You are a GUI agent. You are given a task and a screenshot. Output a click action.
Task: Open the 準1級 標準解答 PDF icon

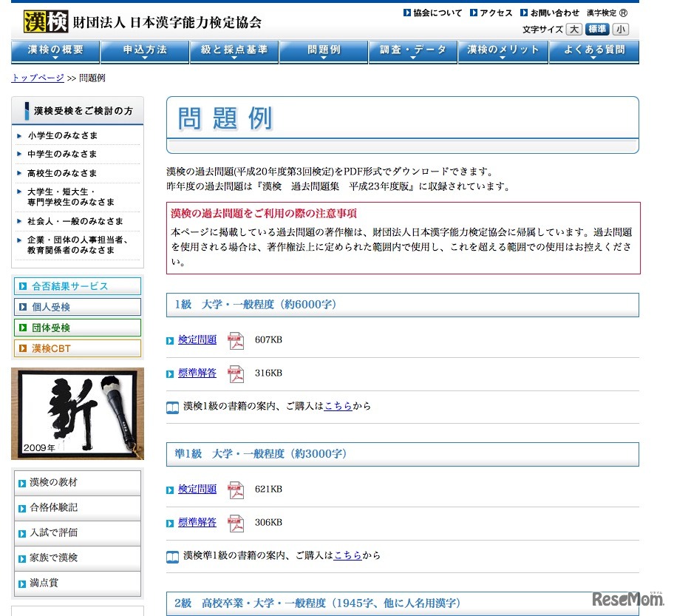(x=235, y=523)
